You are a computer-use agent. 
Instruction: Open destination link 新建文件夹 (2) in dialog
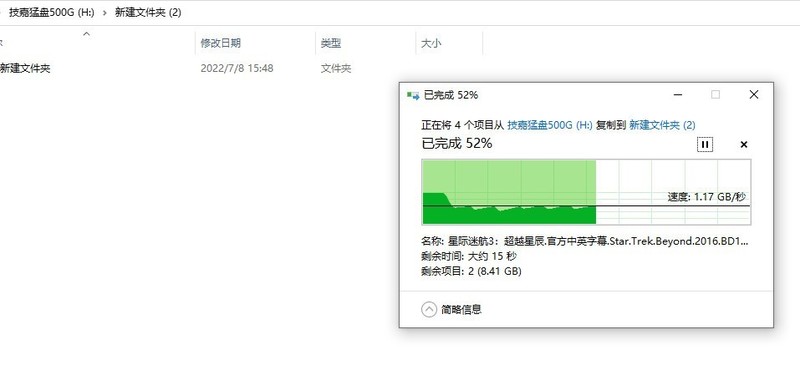[662, 125]
